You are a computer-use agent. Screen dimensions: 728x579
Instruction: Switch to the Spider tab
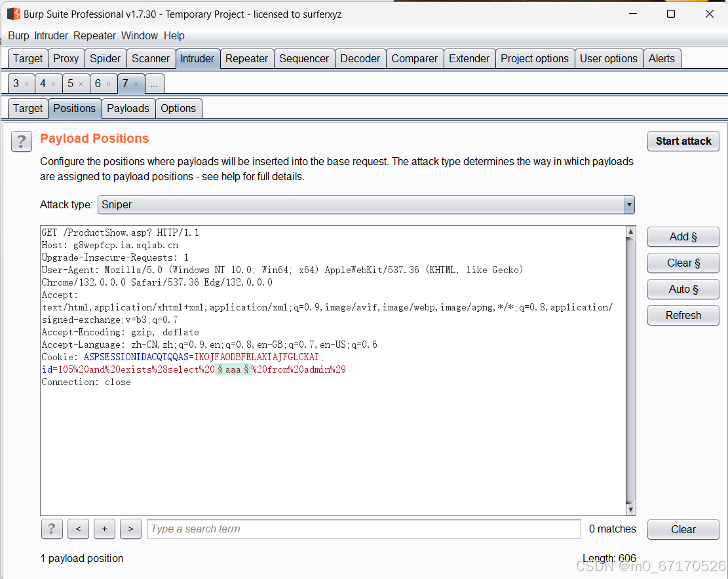[105, 58]
